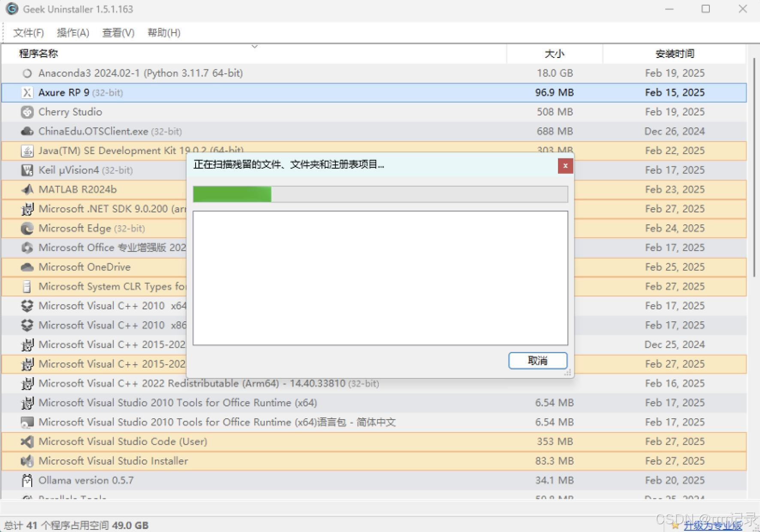Click the Feb 15, 2025 install date

675,93
